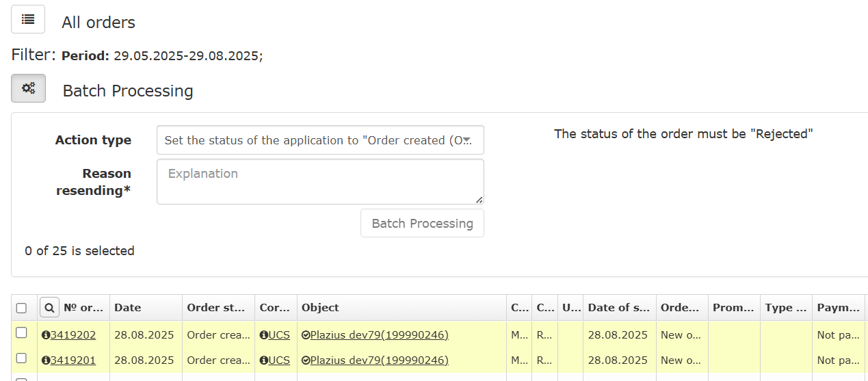Click into the Reason resending explanation field
The height and width of the screenshot is (381, 868).
pyautogui.click(x=319, y=182)
